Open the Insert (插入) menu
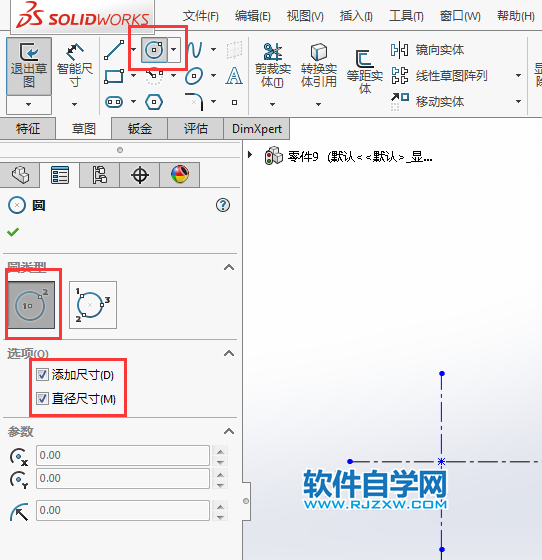This screenshot has height=560, width=542. [x=356, y=16]
